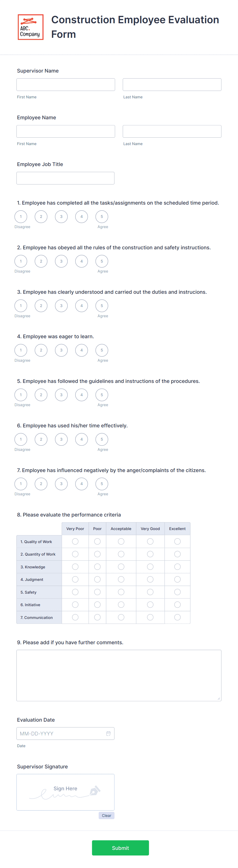Select rating 4 for time effectiveness question 6
The height and width of the screenshot is (868, 238).
pyautogui.click(x=81, y=439)
